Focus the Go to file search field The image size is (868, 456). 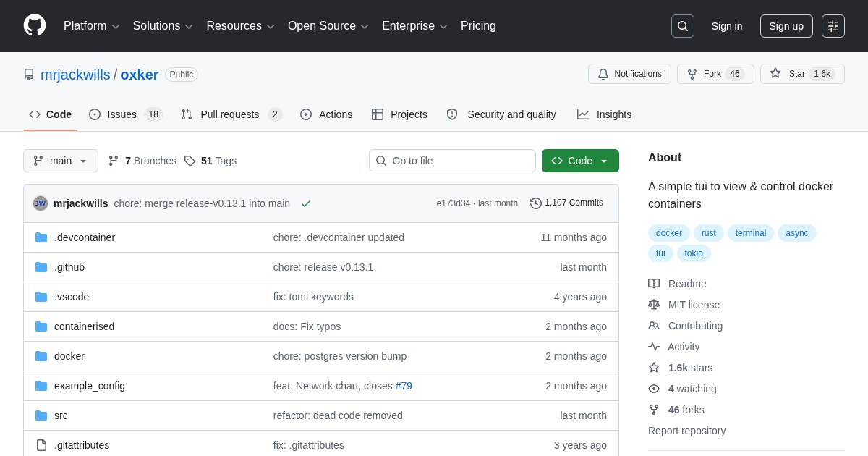pyautogui.click(x=452, y=161)
